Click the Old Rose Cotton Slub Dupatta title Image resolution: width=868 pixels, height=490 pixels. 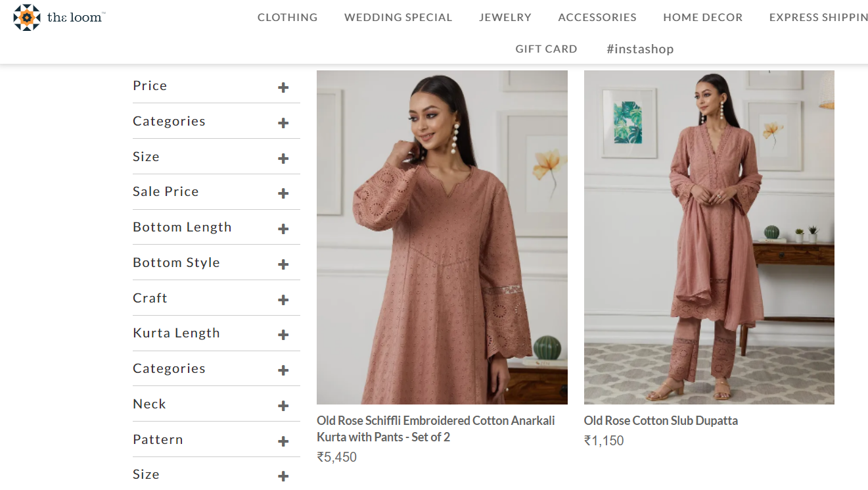click(x=660, y=420)
